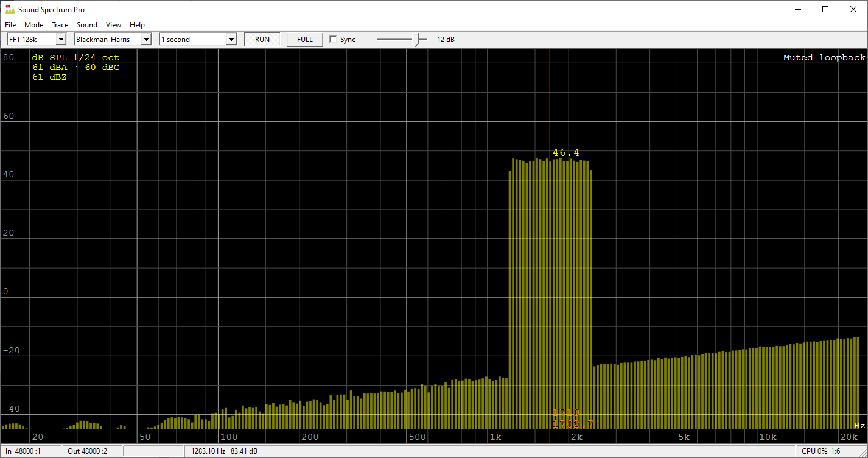Open the Trace menu
Image resolution: width=868 pixels, height=458 pixels.
pos(60,24)
